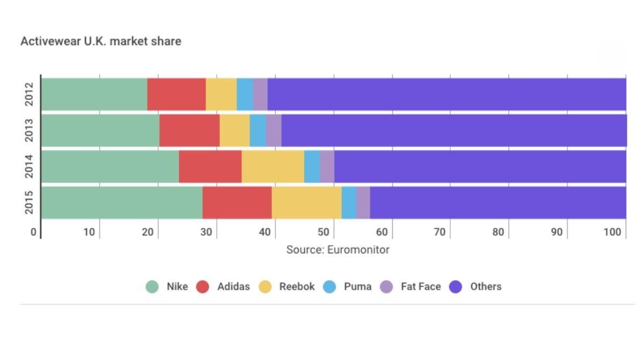The image size is (644, 337).
Task: Click the "Source: Euromonitor" caption
Action: 338,250
